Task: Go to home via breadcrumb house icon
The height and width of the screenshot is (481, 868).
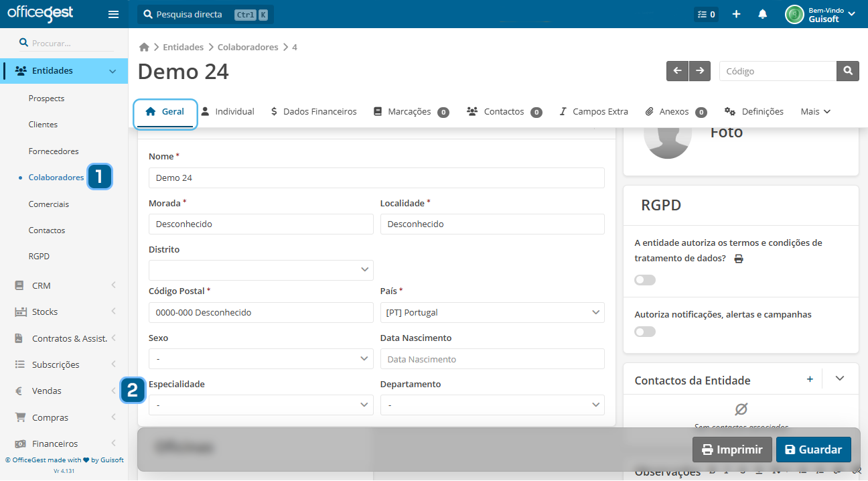Action: pos(144,48)
